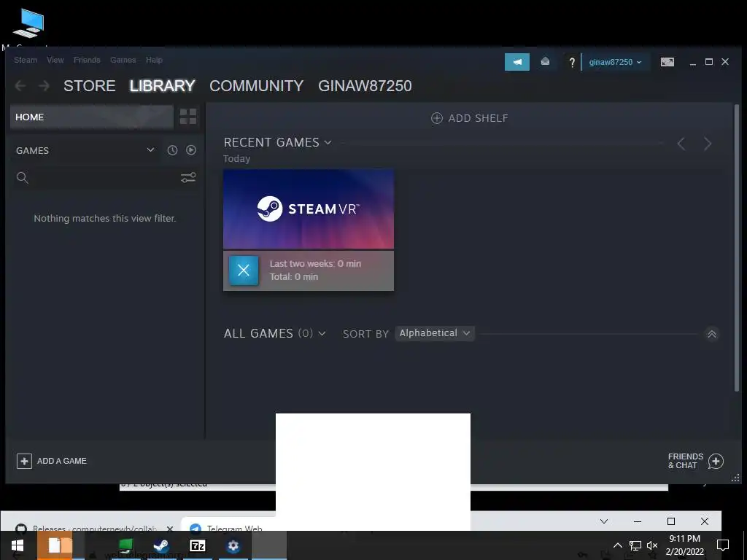
Task: Open the announcements megaphone icon
Action: [517, 62]
